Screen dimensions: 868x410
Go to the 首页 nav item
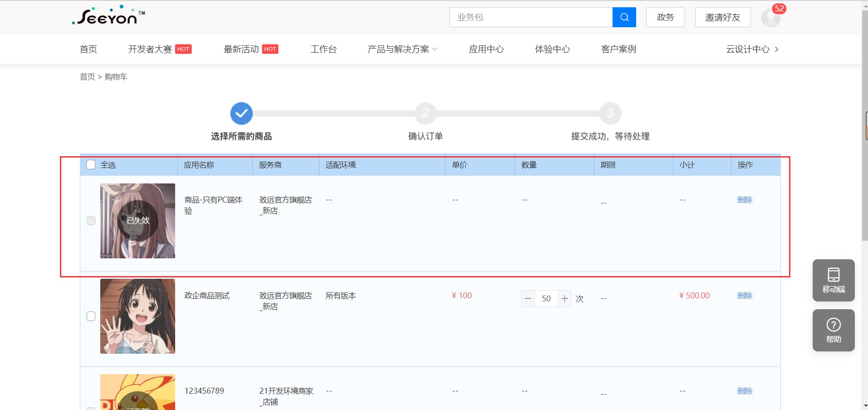pos(88,49)
